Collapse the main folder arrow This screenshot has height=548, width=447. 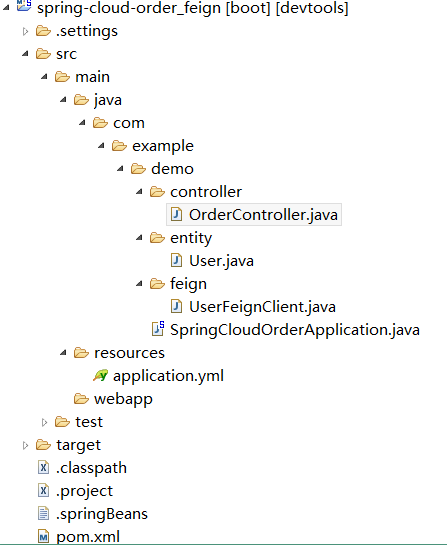tap(44, 77)
